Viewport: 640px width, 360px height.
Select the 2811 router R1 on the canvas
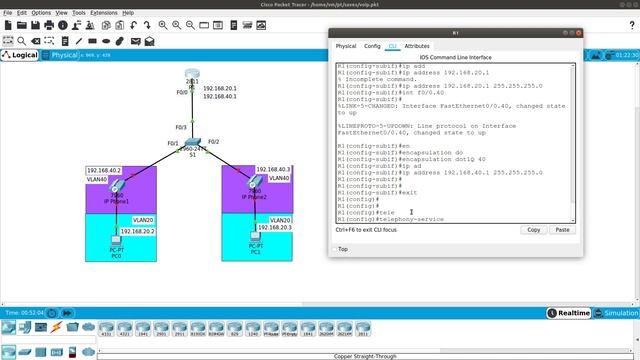192,75
